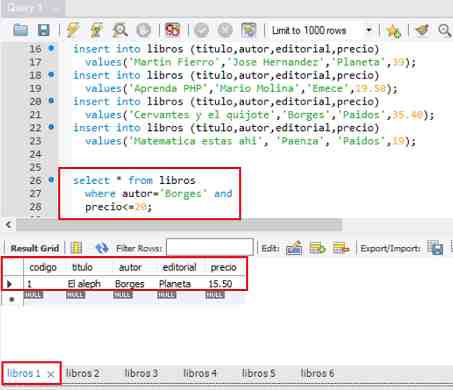
Task: Select cell 'El aleph'
Action: point(84,284)
